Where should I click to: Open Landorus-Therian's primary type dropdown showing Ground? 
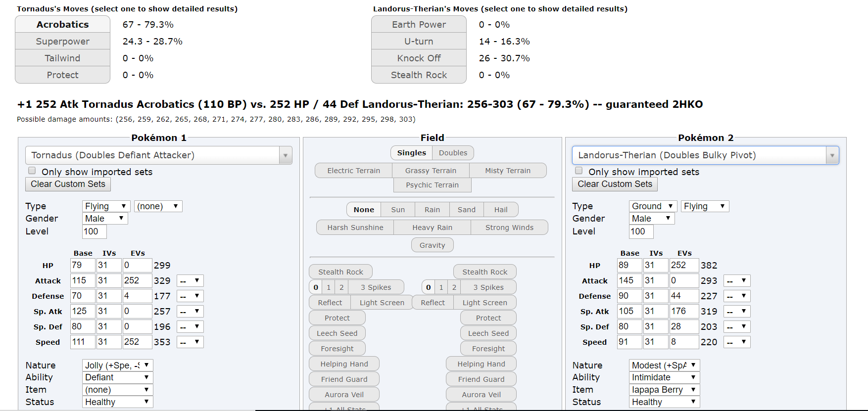pyautogui.click(x=653, y=206)
